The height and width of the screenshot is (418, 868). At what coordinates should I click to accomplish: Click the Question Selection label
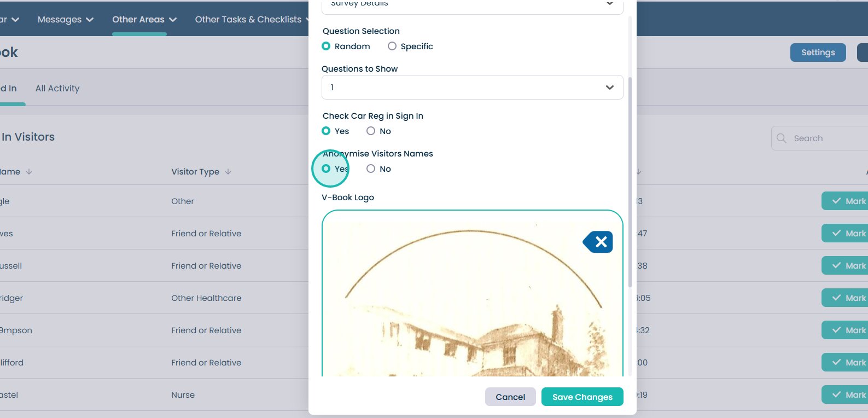pos(361,31)
